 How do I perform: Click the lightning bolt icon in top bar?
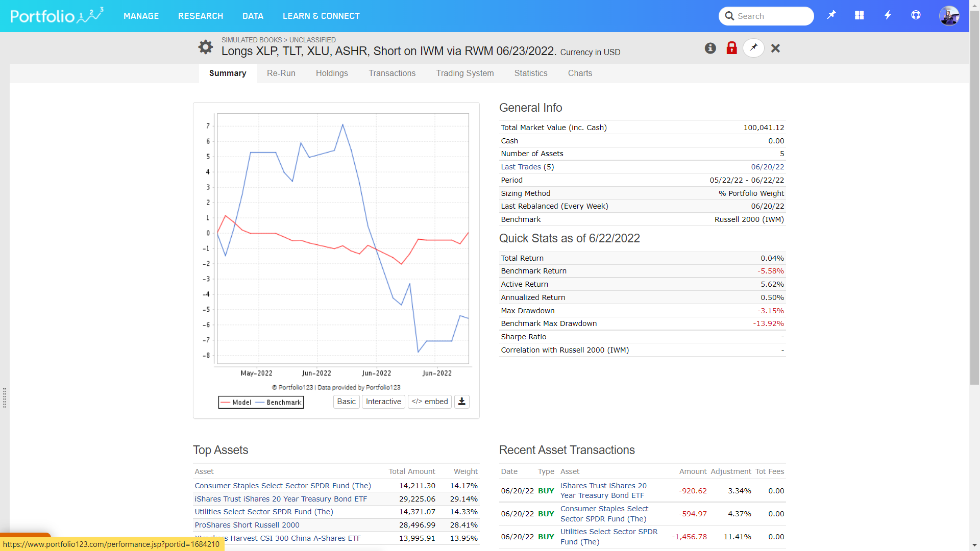pos(888,15)
